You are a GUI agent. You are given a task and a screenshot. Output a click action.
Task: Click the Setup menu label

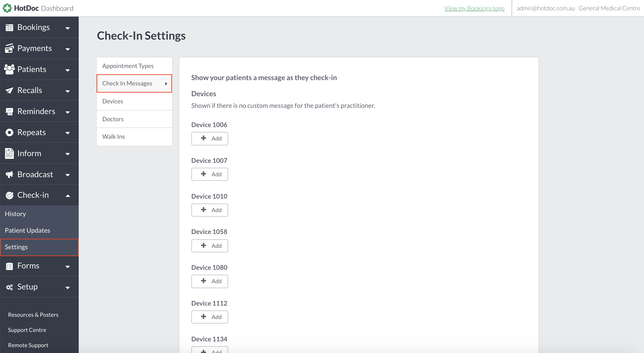click(28, 287)
